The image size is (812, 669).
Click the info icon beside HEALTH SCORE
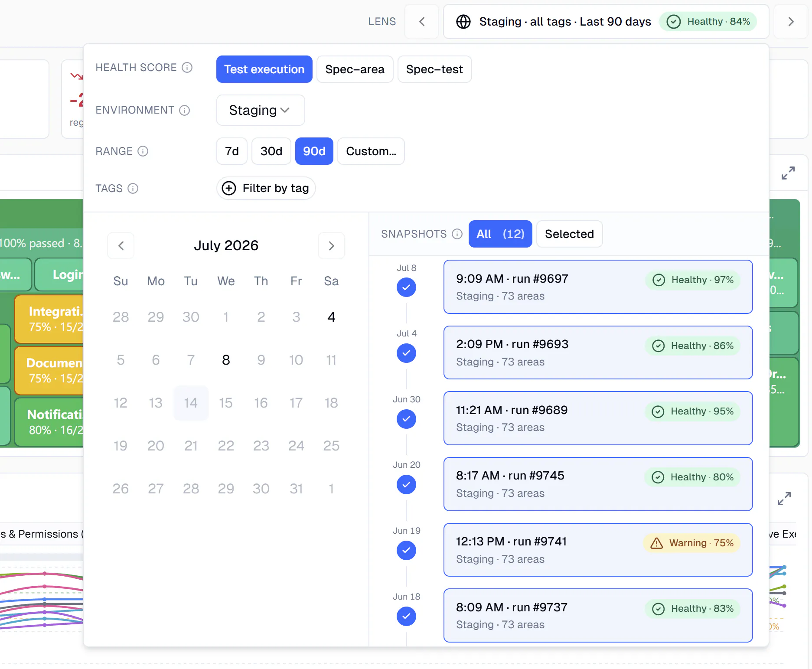click(x=187, y=68)
